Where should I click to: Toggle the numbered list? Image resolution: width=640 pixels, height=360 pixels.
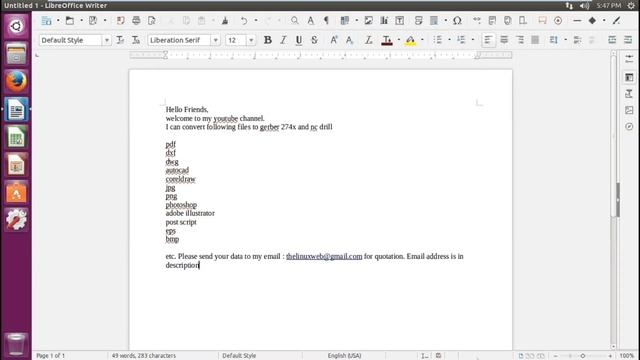(x=461, y=40)
